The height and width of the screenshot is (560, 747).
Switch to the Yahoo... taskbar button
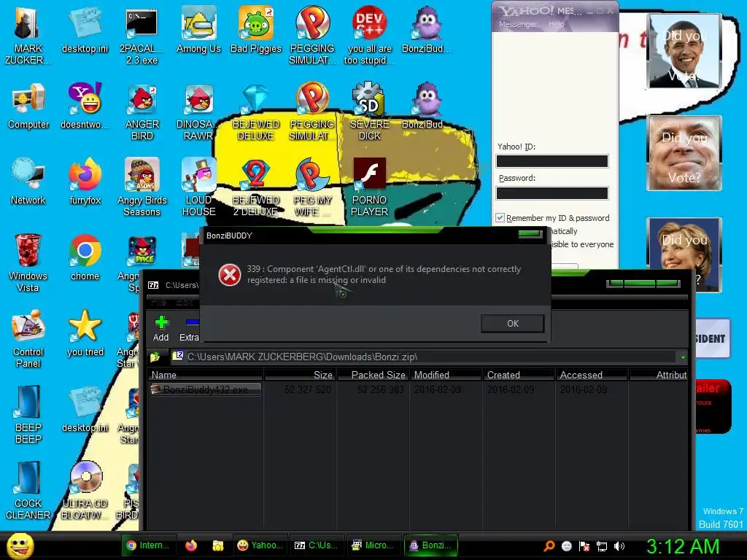tap(260, 545)
